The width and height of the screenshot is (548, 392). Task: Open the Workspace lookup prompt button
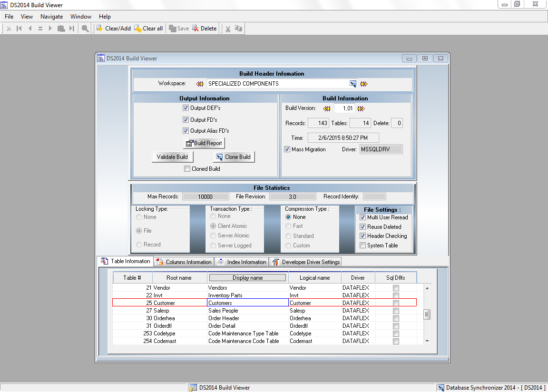353,84
